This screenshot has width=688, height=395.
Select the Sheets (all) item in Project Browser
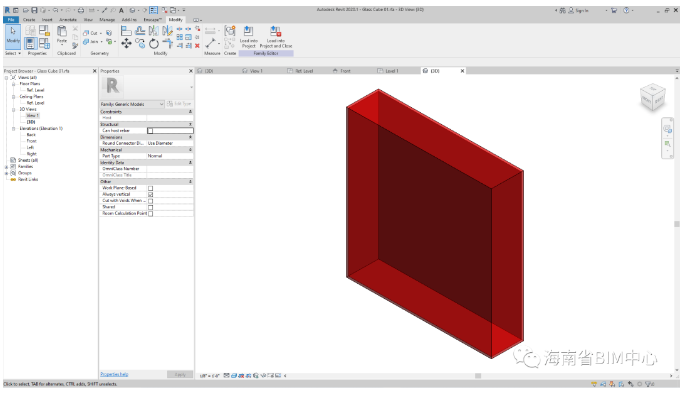(x=27, y=161)
